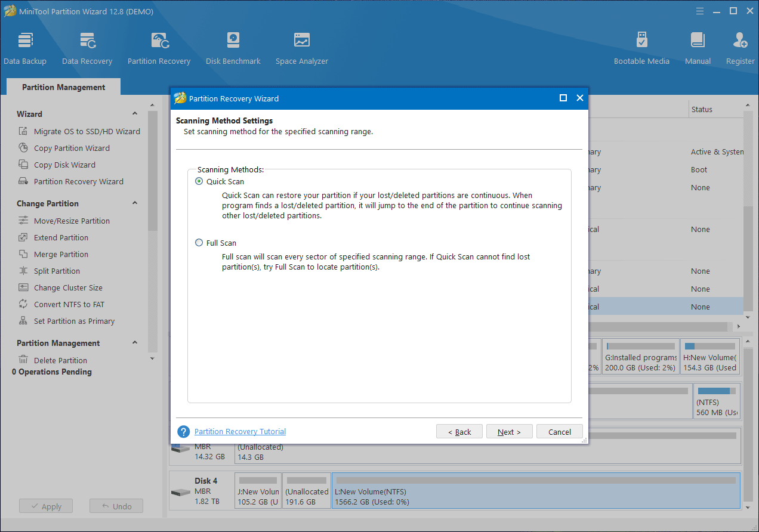The height and width of the screenshot is (532, 759).
Task: Click Partition Recovery Wizard sidebar icon
Action: [23, 181]
